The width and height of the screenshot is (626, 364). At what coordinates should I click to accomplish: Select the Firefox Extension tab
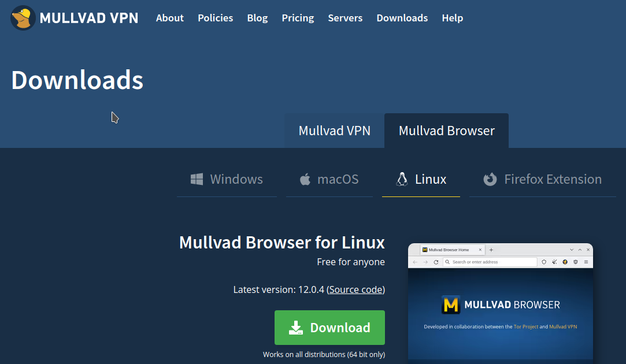pyautogui.click(x=543, y=179)
